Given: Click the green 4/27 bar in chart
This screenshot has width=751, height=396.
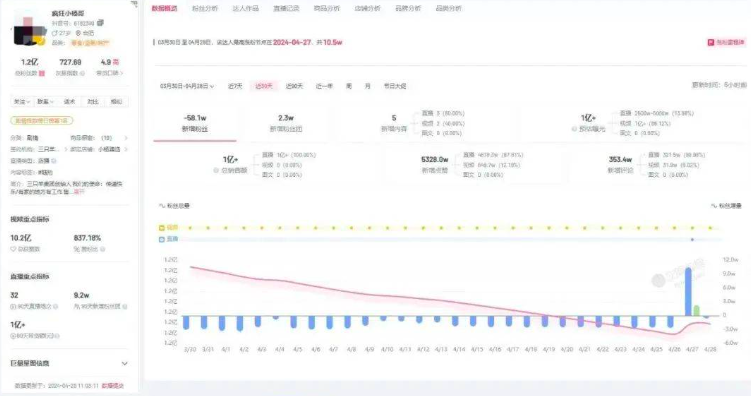Looking at the screenshot, I should 696,311.
